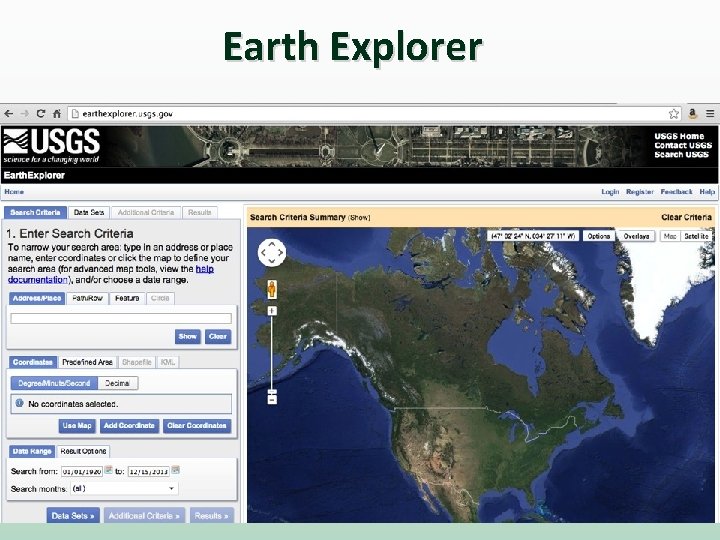Image resolution: width=720 pixels, height=540 pixels.
Task: Open the map Options dropdown
Action: 598,236
